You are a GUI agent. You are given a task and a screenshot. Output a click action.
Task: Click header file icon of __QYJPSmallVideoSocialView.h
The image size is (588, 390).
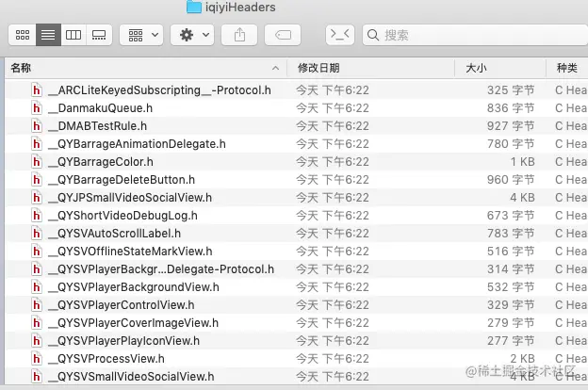[x=37, y=198]
